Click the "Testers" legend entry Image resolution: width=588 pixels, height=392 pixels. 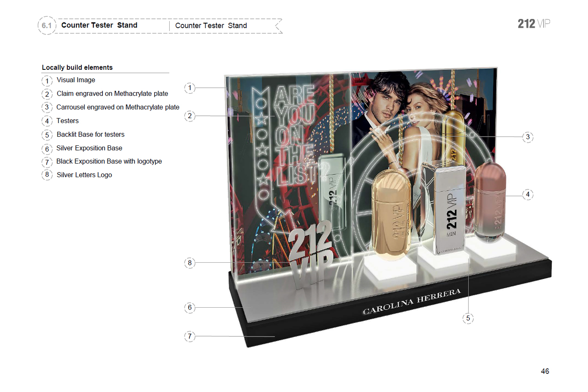[x=67, y=121]
